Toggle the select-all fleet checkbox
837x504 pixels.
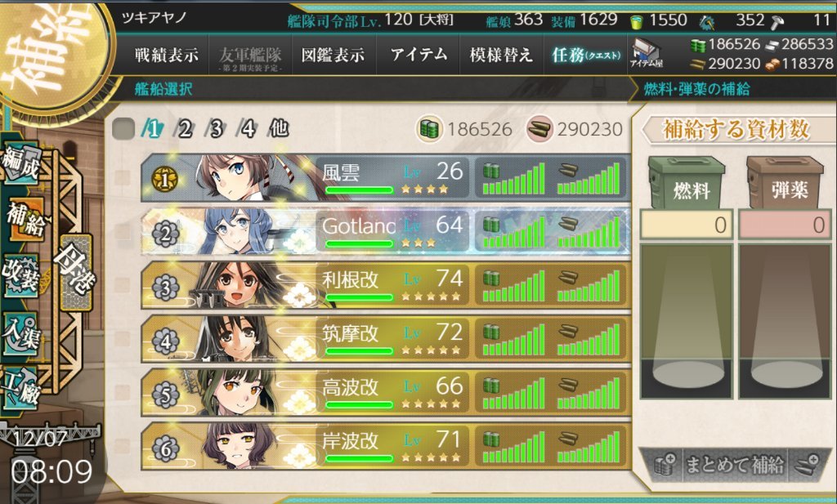123,129
